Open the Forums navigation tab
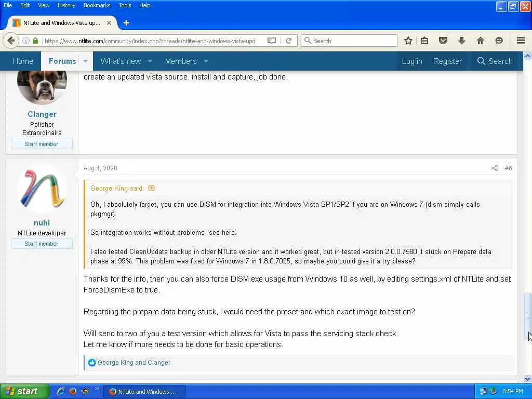This screenshot has width=532, height=399. pos(62,61)
